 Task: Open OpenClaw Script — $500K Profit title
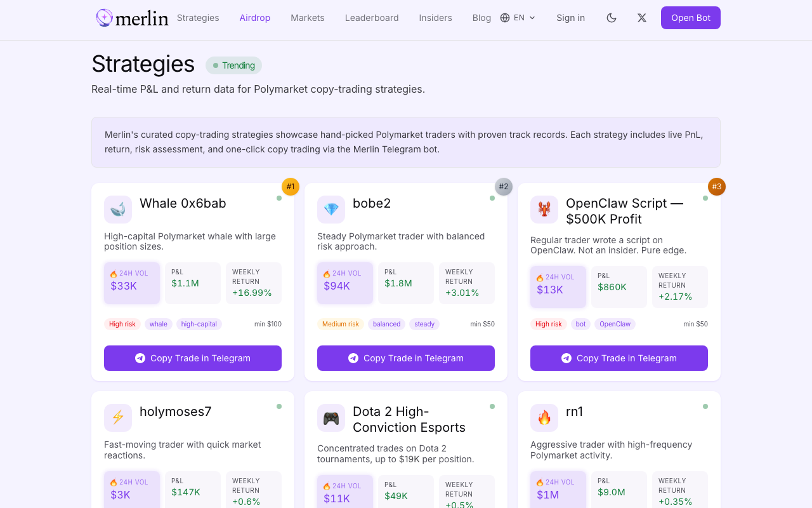click(x=625, y=211)
